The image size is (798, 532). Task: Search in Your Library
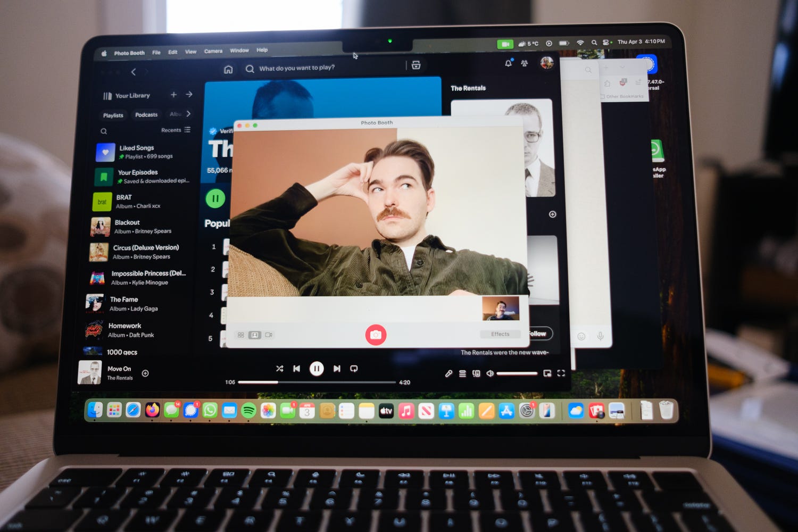104,131
